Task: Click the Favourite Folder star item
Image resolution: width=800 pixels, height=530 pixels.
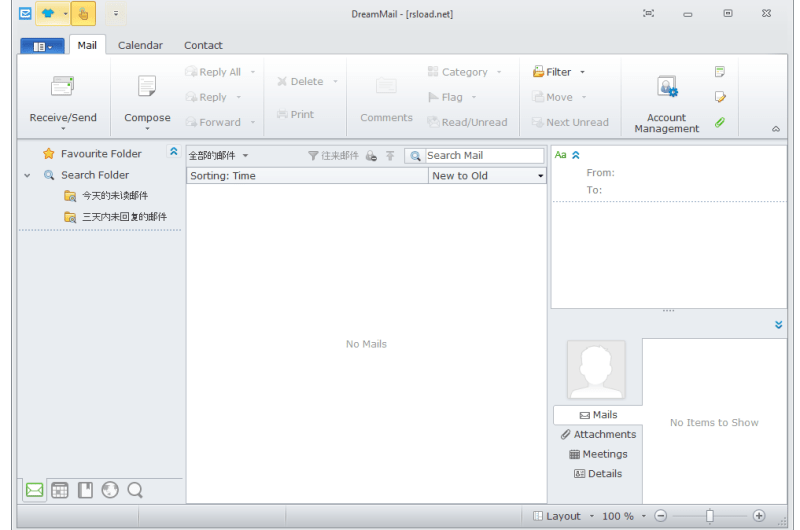Action: (x=92, y=154)
